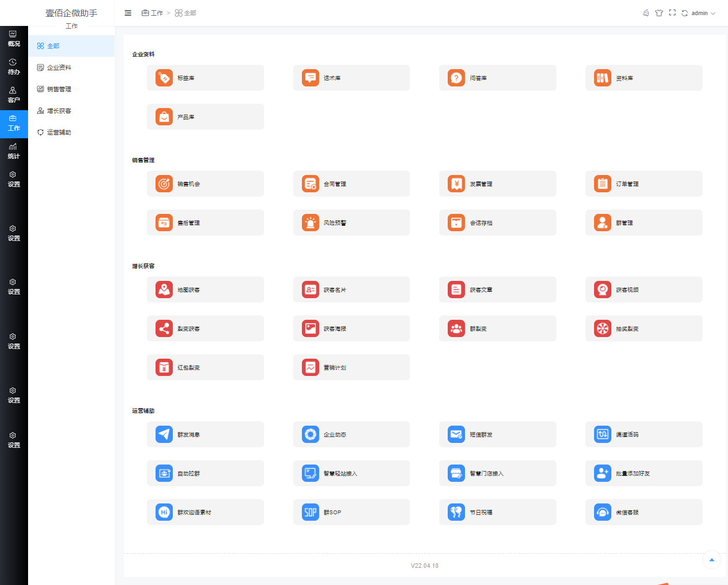The height and width of the screenshot is (585, 728).
Task: Click the 营销计划 chart icon
Action: pyautogui.click(x=311, y=367)
